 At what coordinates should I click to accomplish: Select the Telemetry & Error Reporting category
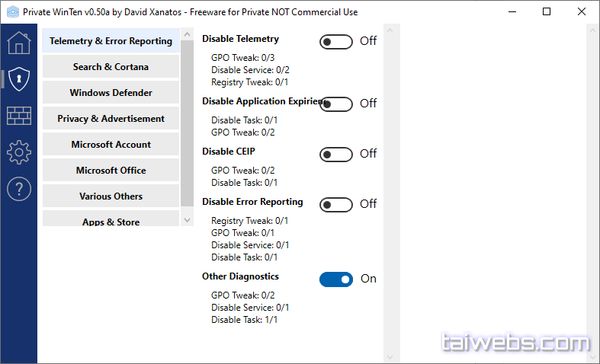point(111,41)
